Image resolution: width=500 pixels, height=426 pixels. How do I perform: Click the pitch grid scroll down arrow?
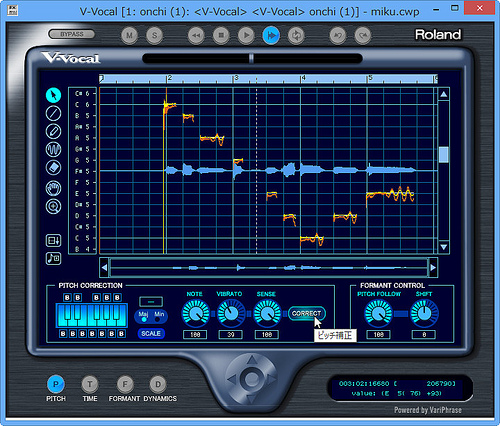[x=444, y=247]
